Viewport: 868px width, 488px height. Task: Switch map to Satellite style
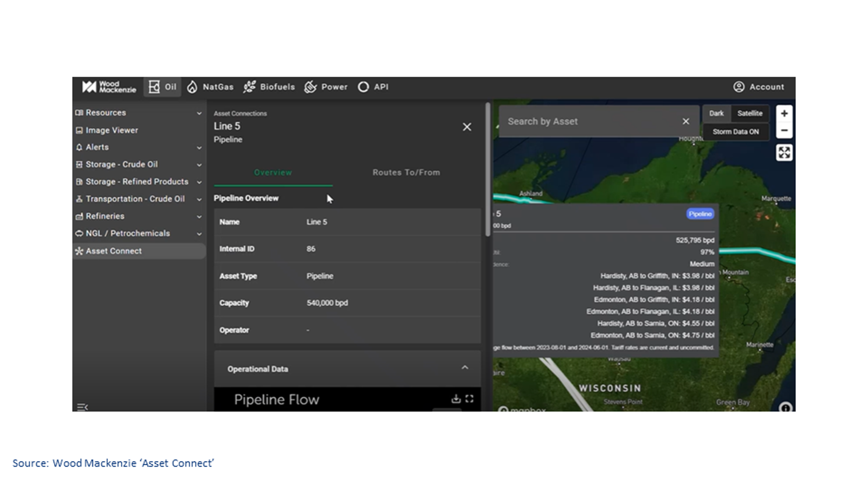(x=750, y=113)
